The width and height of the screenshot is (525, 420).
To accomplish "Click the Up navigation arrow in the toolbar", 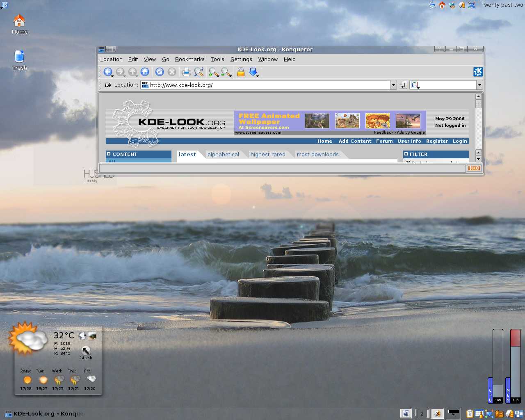I will point(132,72).
